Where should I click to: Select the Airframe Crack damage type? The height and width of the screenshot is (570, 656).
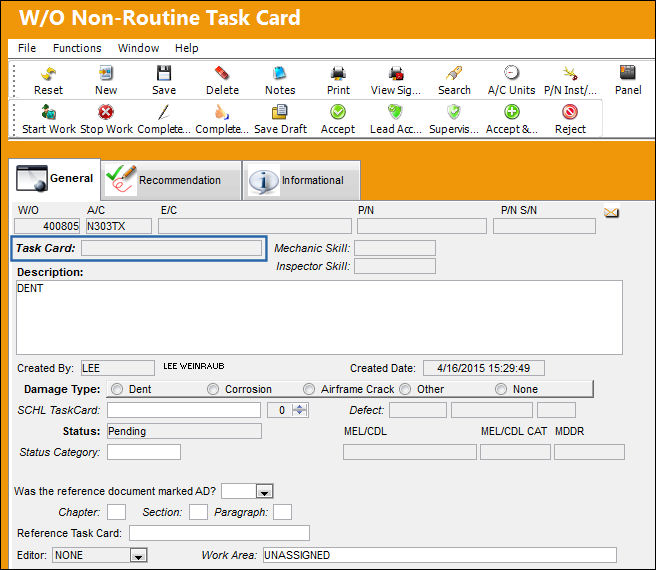click(x=309, y=389)
